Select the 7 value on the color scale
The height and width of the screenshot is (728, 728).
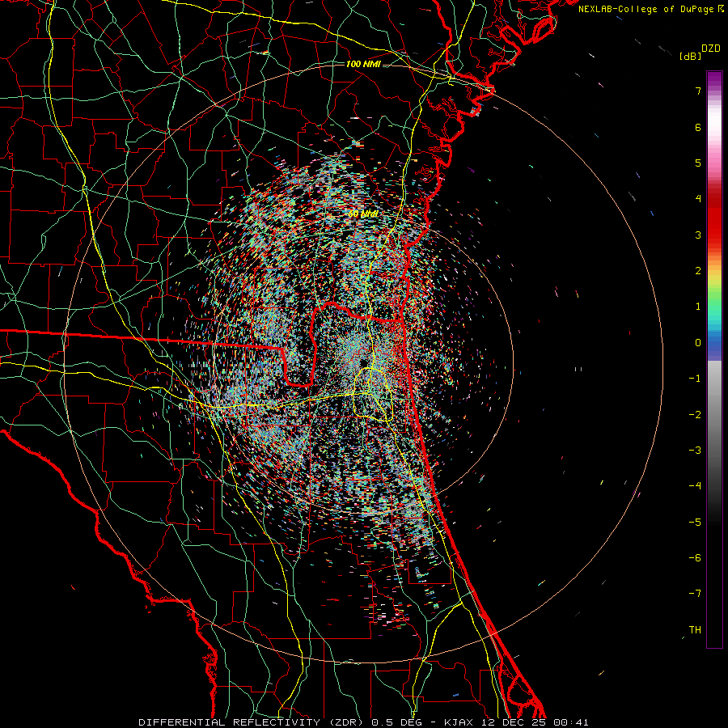[x=698, y=91]
